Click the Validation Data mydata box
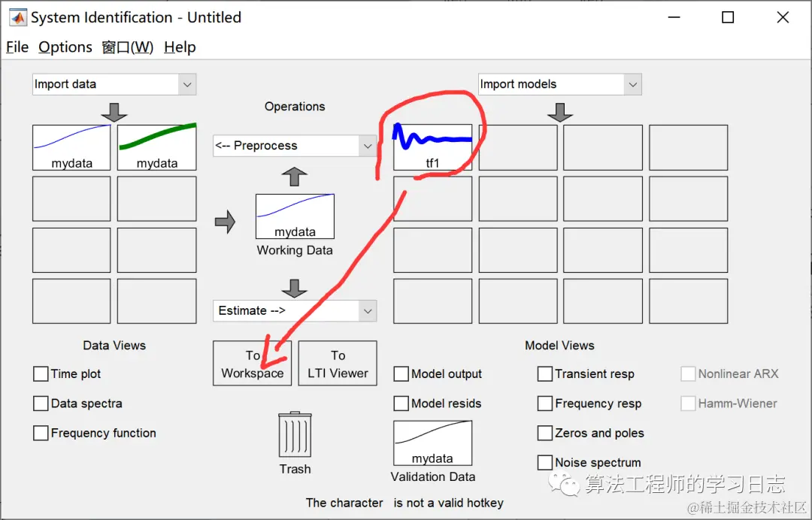812x520 pixels. pos(432,443)
